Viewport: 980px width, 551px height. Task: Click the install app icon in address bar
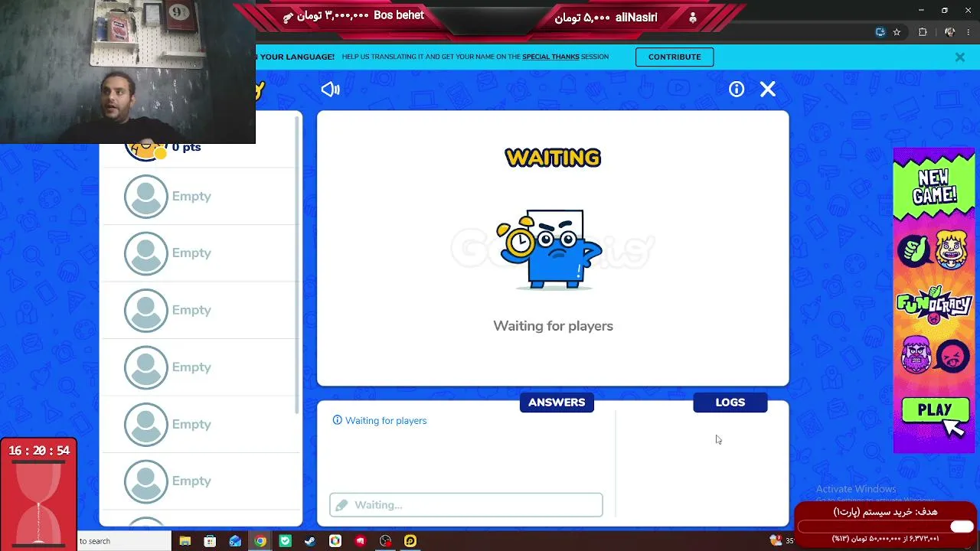click(880, 32)
